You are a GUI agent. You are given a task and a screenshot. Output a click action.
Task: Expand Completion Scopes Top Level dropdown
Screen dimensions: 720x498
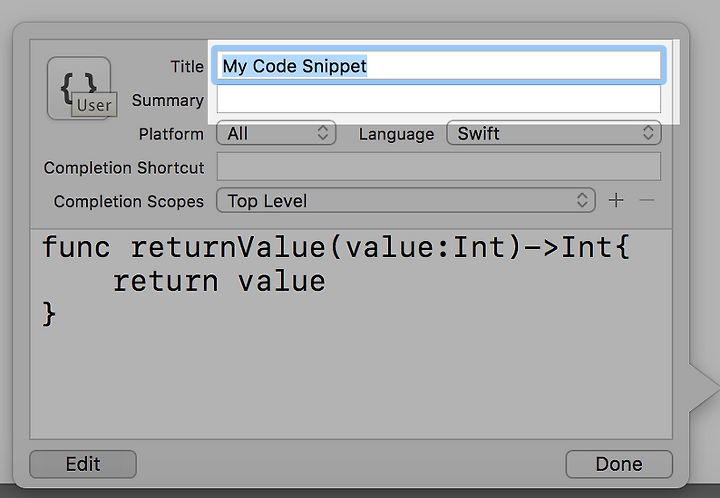tap(406, 201)
